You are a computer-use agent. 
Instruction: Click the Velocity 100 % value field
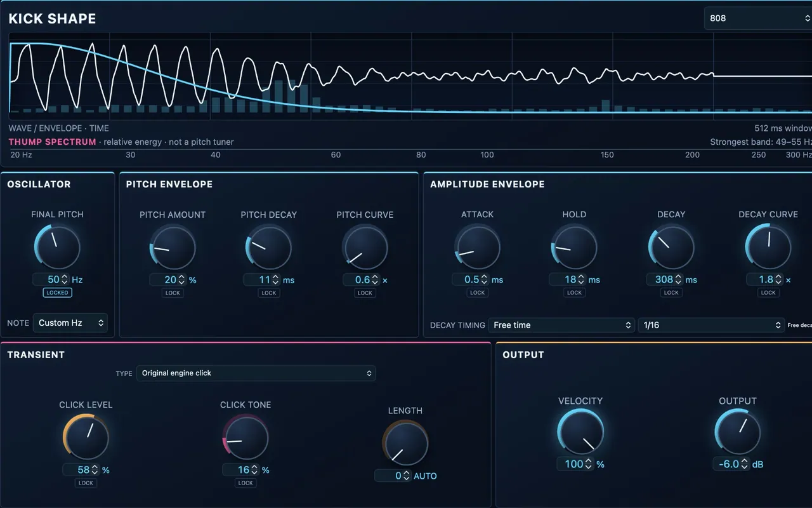pyautogui.click(x=575, y=464)
